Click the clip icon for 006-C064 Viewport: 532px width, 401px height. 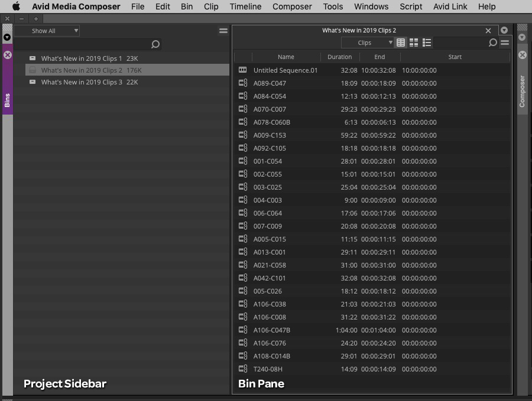click(x=242, y=213)
